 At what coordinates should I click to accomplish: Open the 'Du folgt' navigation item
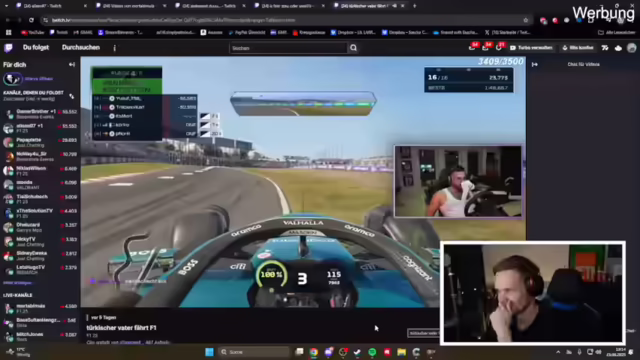click(x=36, y=48)
